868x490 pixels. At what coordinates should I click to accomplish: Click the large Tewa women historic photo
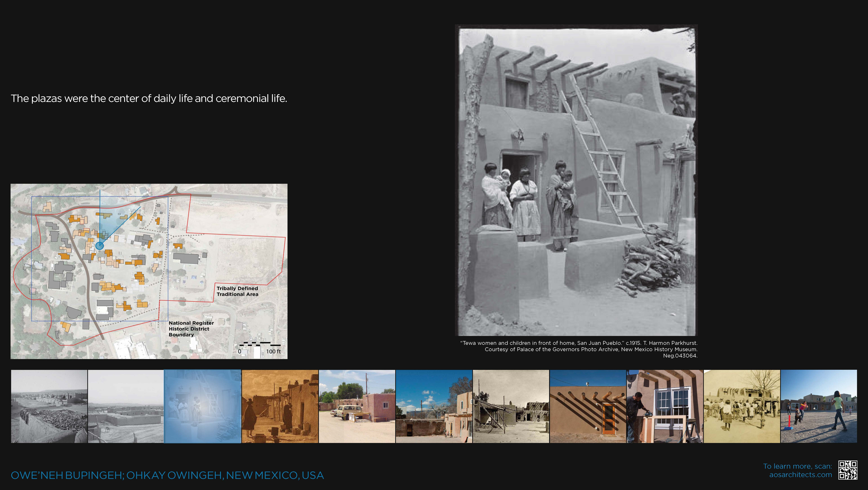click(576, 180)
